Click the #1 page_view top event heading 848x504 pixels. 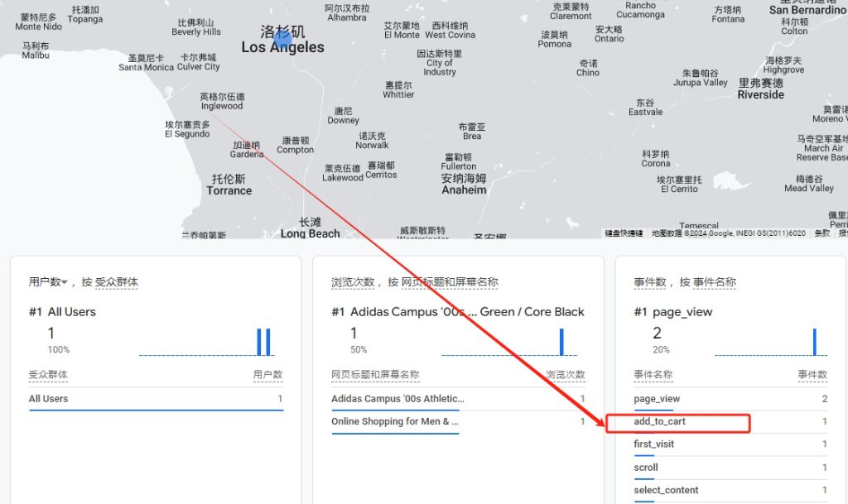coord(673,312)
